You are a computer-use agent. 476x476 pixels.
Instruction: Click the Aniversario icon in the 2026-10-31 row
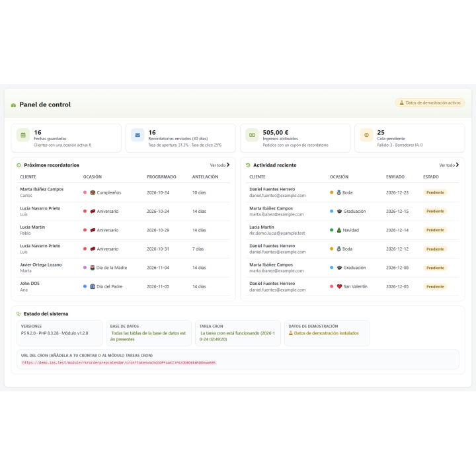tap(93, 249)
